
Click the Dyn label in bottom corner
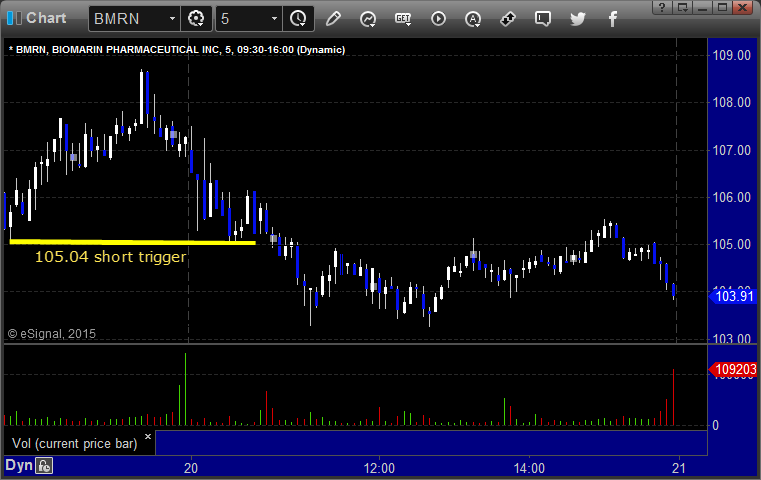19,465
